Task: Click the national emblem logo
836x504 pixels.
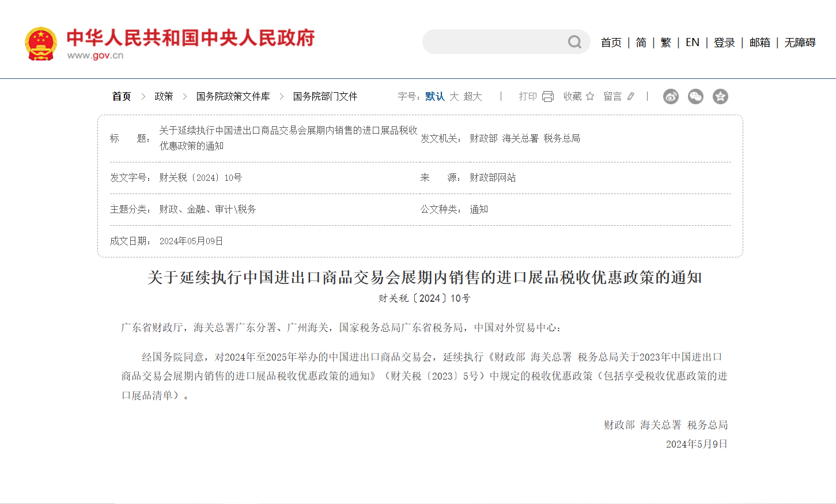Action: (41, 43)
